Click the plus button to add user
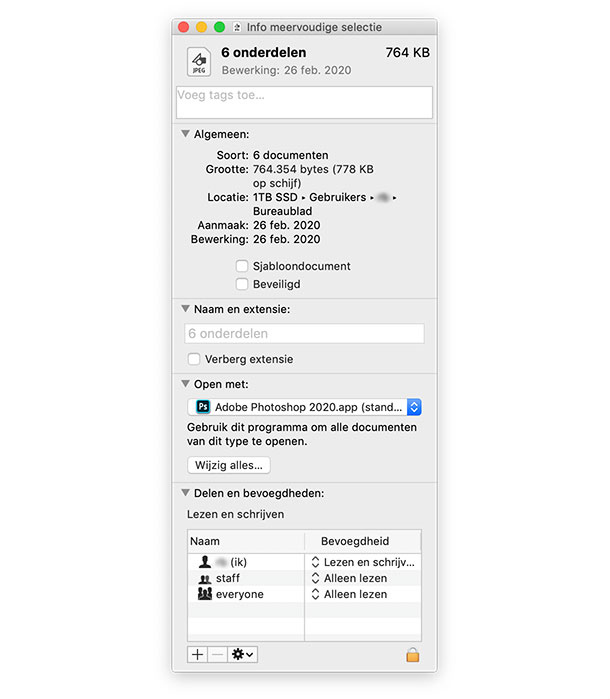This screenshot has width=610, height=699. click(197, 654)
